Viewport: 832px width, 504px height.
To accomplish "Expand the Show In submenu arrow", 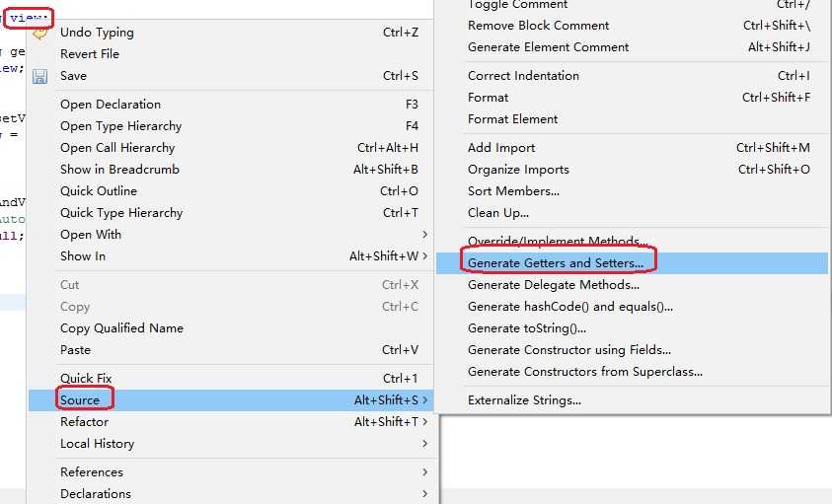I will [x=425, y=255].
